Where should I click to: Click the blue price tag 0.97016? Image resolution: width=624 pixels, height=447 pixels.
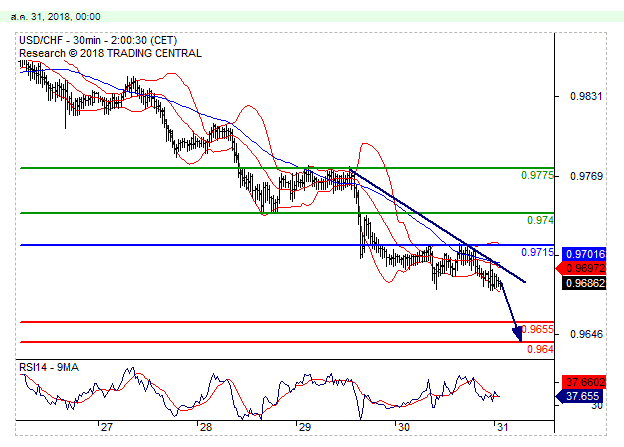(584, 254)
